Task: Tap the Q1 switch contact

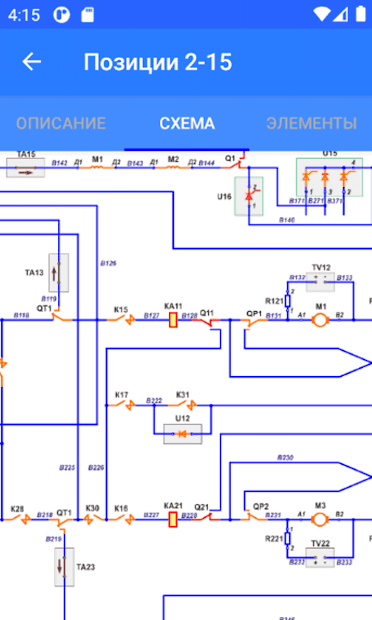Action: pos(234,165)
